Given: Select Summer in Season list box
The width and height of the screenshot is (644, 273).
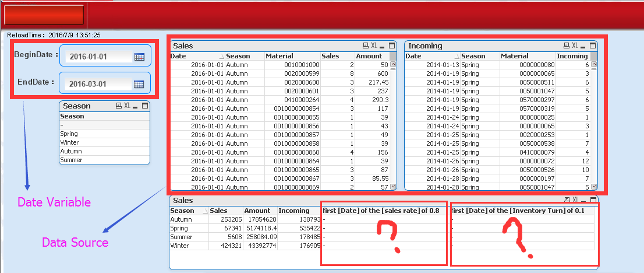Looking at the screenshot, I should (71, 160).
